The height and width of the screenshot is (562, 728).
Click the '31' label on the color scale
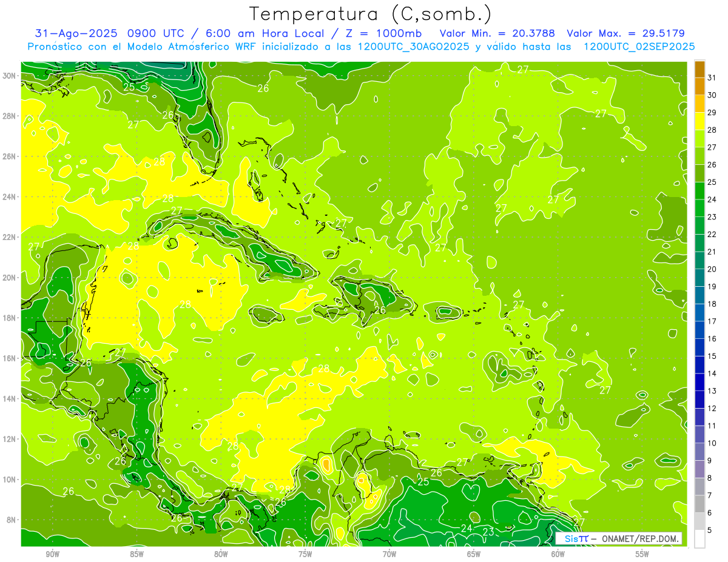click(x=712, y=78)
